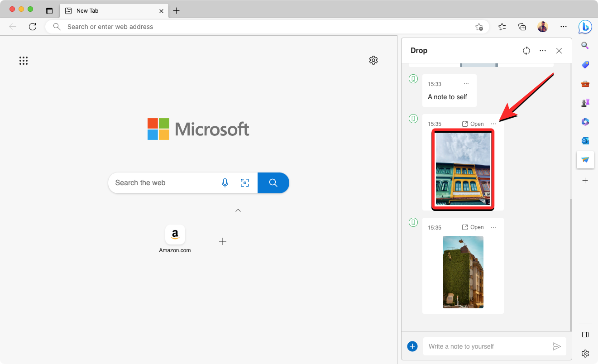Collapse quick links with the chevron
Viewport: 598px width, 364px height.
click(238, 211)
